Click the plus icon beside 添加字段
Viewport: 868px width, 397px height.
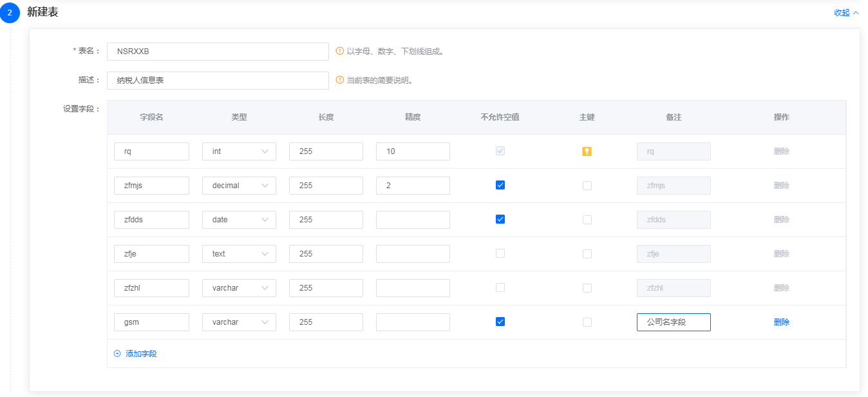tap(117, 354)
